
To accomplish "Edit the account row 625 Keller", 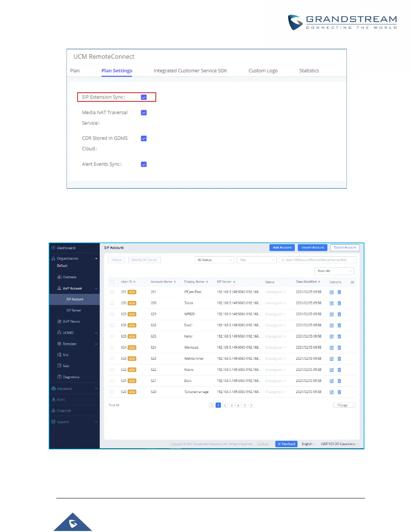I will click(x=331, y=337).
